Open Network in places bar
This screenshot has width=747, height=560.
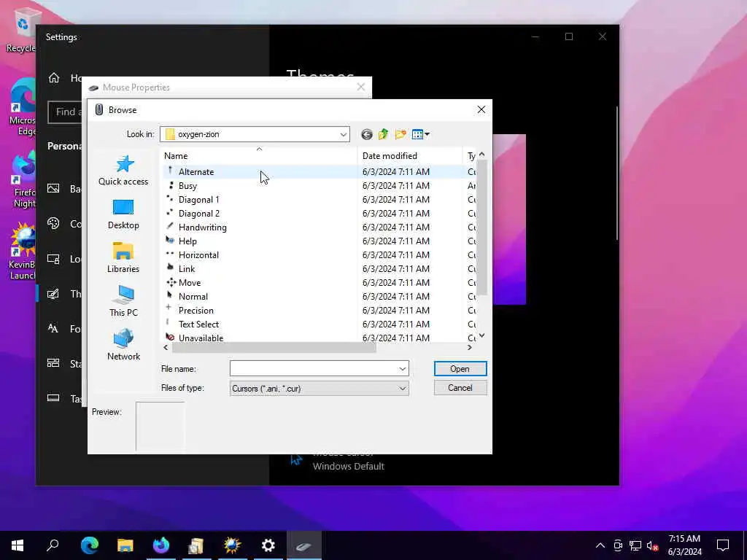123,345
